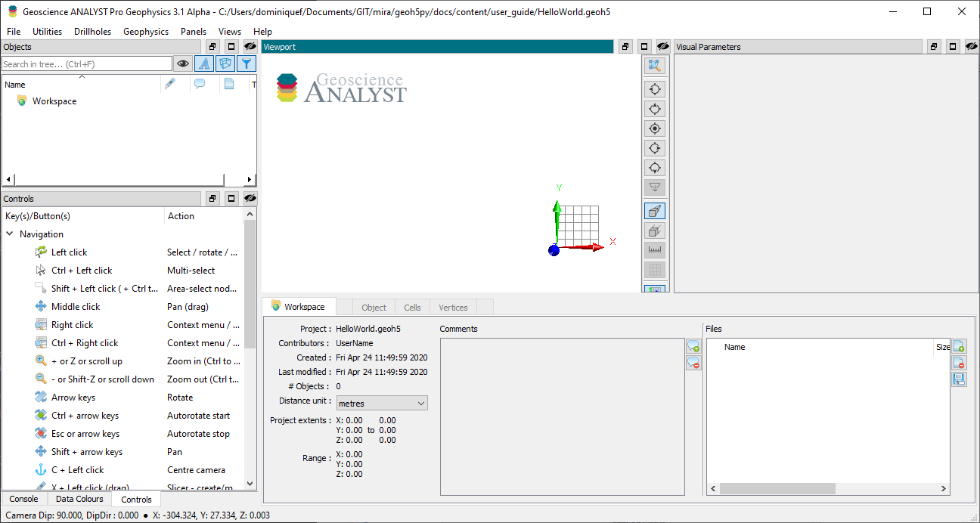Hide the Viewport panel with crossed-eye icon
Viewport: 980px width, 523px height.
[663, 47]
